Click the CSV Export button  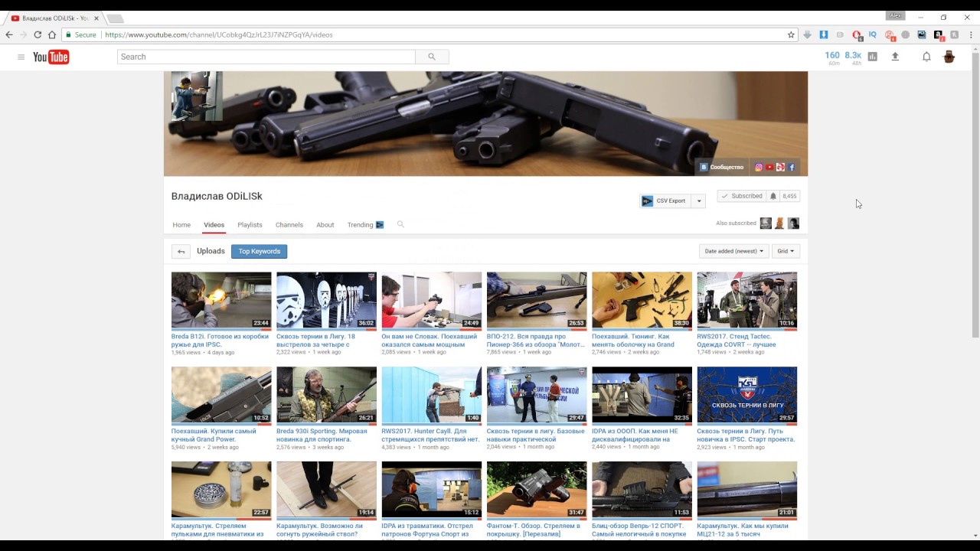[664, 201]
